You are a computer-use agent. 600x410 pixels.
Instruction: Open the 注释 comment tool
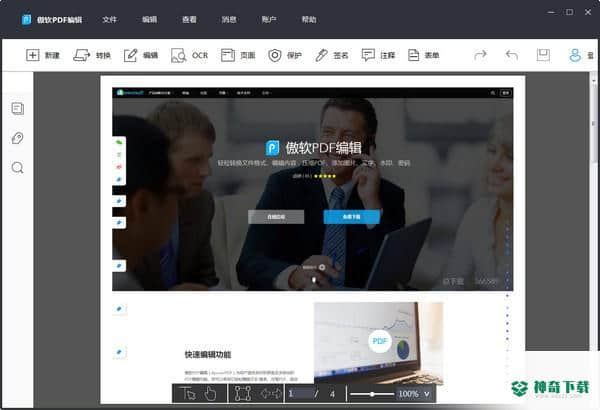click(x=378, y=56)
